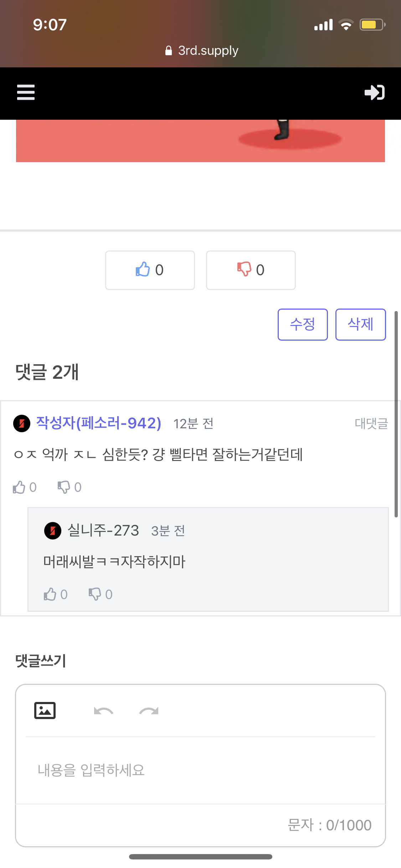Like the post with thumbs-up button
Image resolution: width=401 pixels, height=868 pixels.
150,270
